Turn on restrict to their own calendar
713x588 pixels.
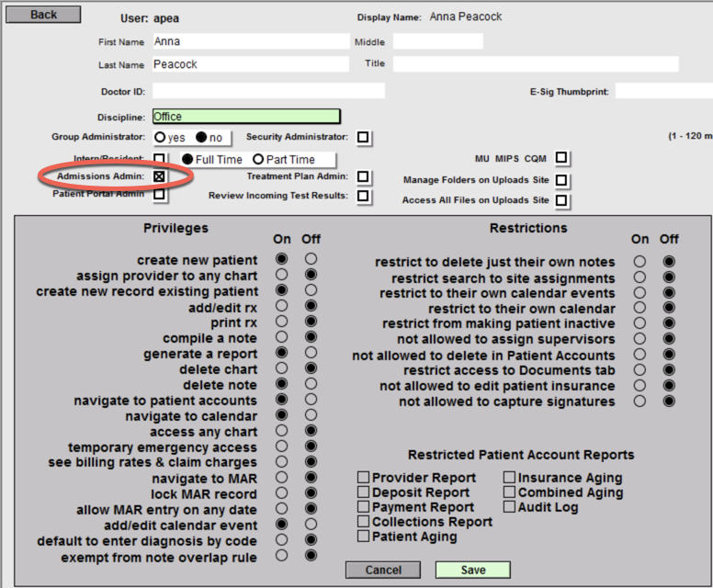[x=639, y=308]
